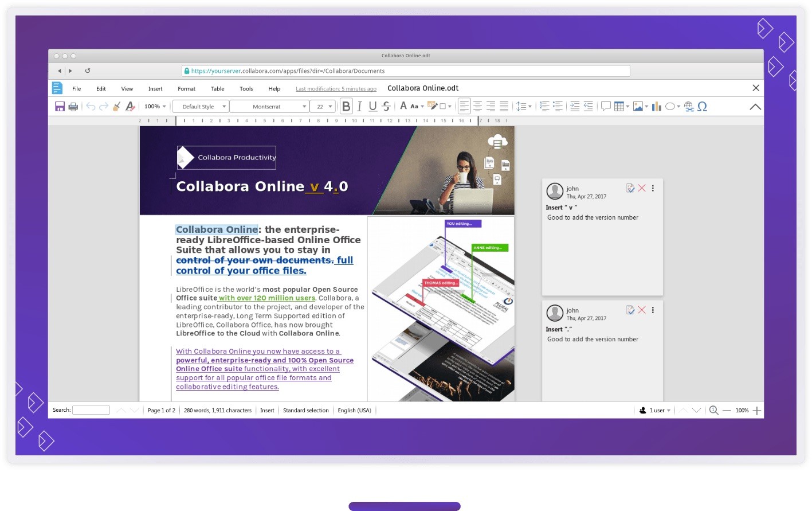The image size is (812, 511).
Task: Zoom out with the minus in the status bar
Action: [x=727, y=411]
